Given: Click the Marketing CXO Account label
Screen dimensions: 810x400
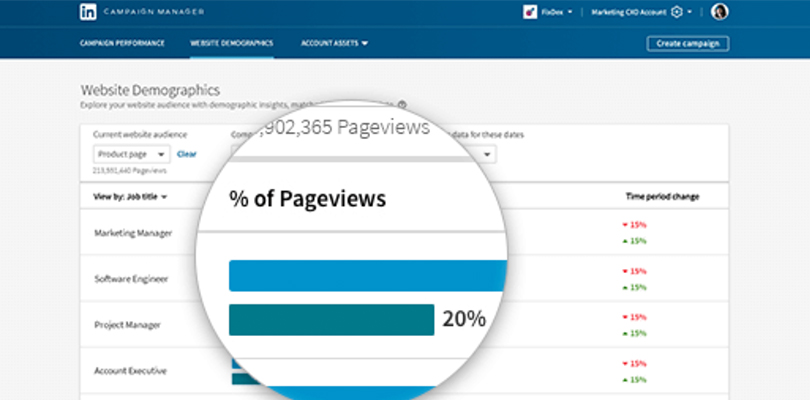Looking at the screenshot, I should (629, 12).
